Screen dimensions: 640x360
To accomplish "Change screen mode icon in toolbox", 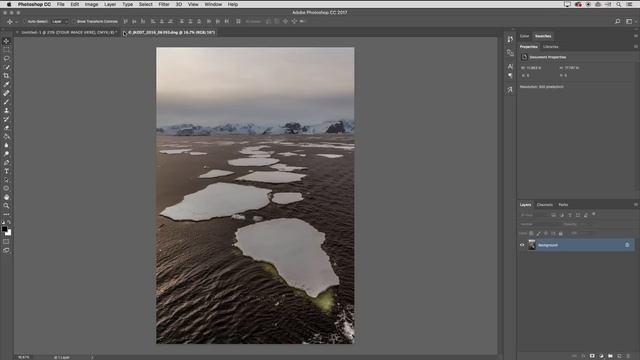I will point(6,250).
